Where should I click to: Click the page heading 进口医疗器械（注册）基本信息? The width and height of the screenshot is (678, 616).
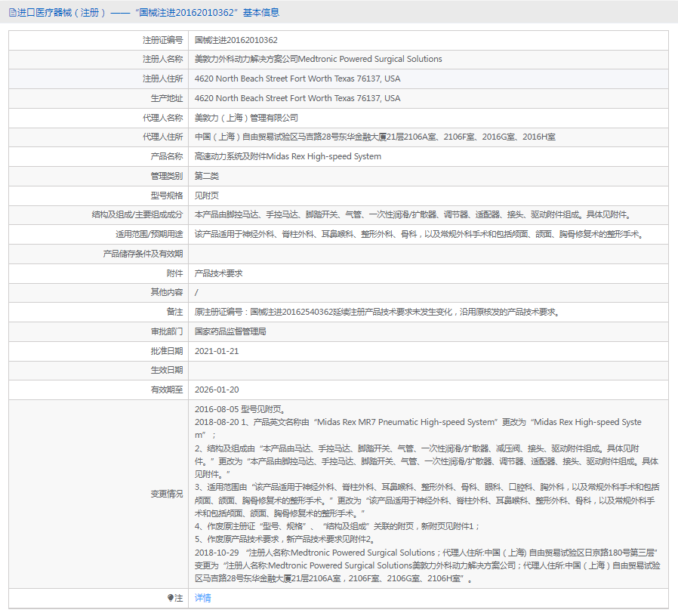tap(148, 13)
